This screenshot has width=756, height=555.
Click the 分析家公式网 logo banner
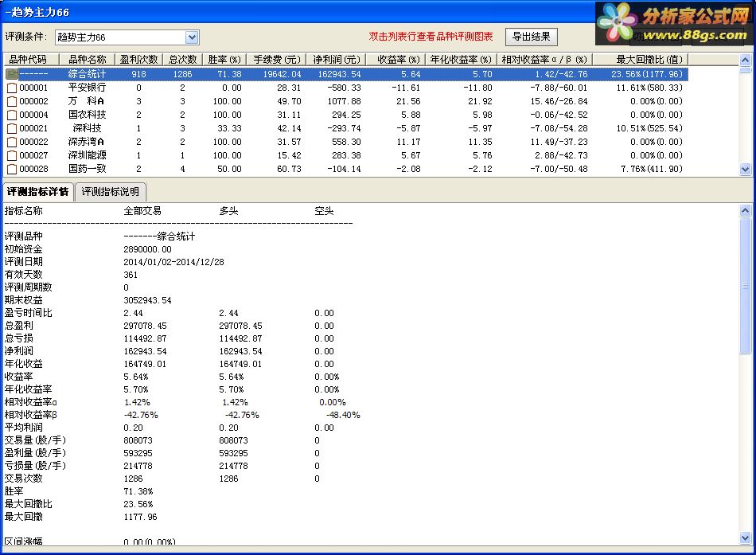675,24
